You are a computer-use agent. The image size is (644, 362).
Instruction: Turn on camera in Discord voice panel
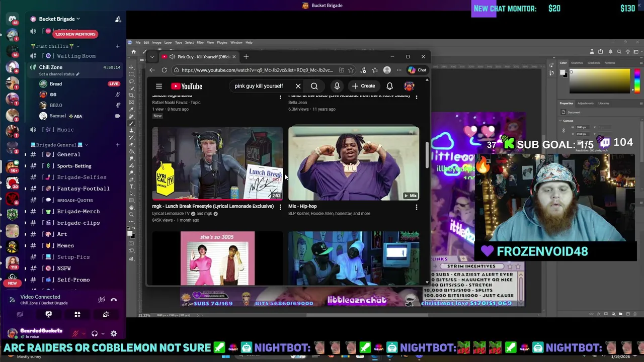[20, 314]
